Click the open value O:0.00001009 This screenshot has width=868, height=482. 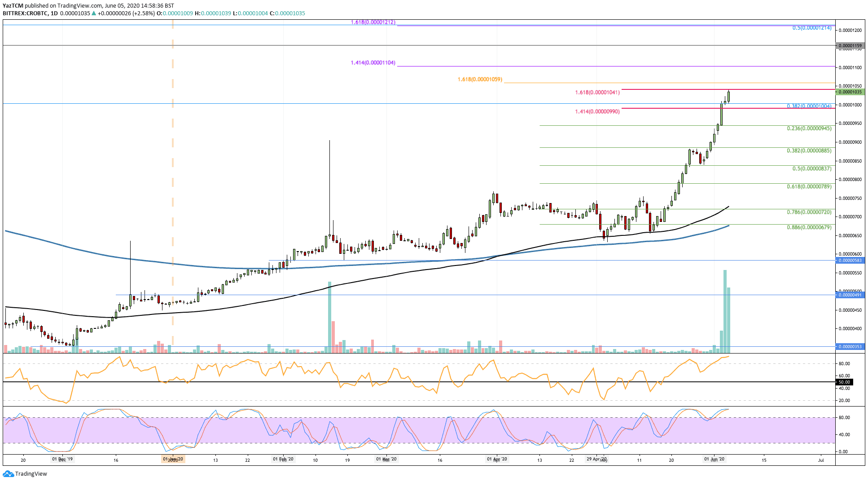pos(175,13)
